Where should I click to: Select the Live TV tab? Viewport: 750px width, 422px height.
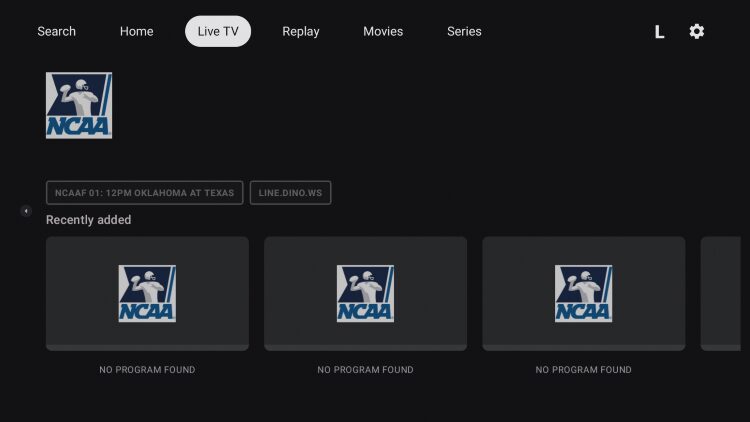pos(218,32)
